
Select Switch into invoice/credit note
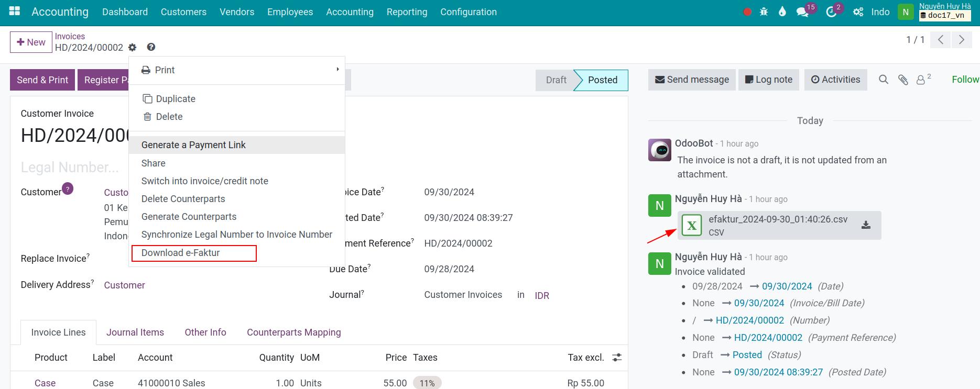coord(237,181)
